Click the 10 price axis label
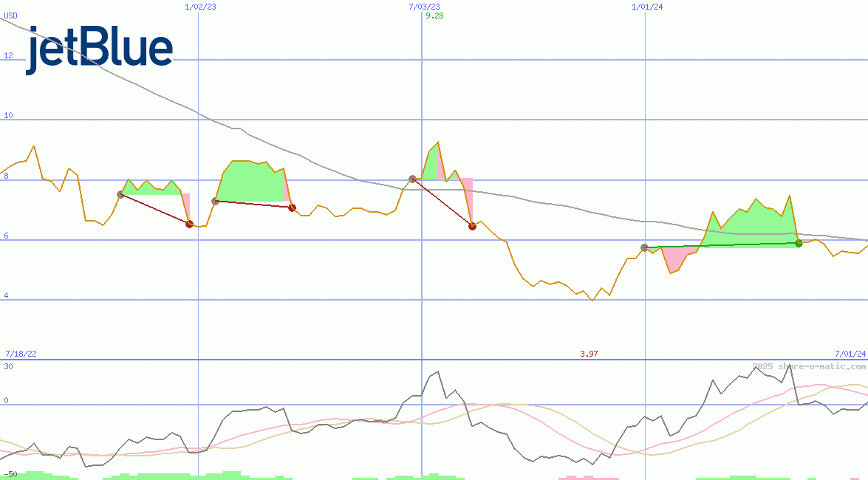The width and height of the screenshot is (868, 480). click(8, 116)
